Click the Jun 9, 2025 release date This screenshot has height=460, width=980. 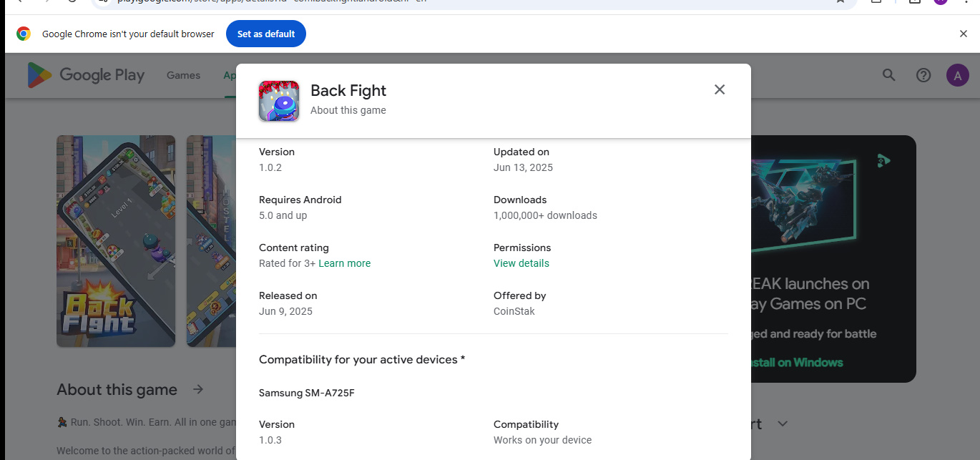(x=285, y=311)
